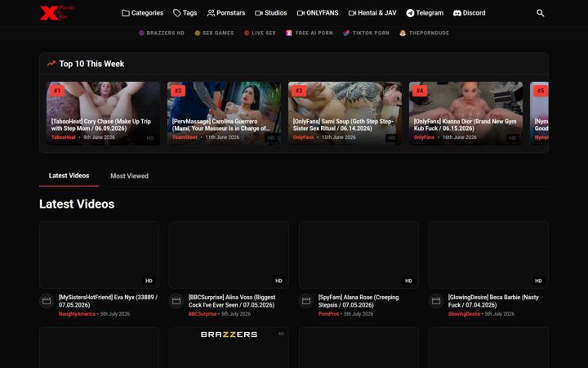Switch to the Latest Videos tab
The image size is (588, 368).
(x=69, y=176)
